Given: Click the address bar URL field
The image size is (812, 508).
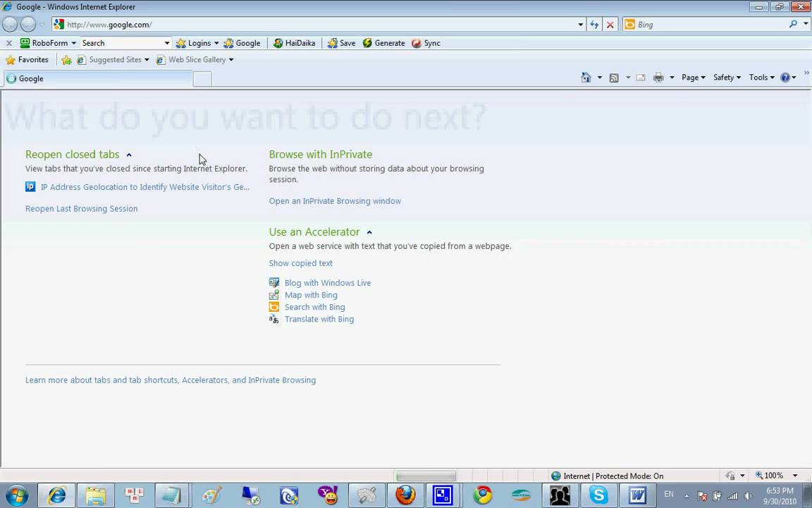Looking at the screenshot, I should click(313, 25).
